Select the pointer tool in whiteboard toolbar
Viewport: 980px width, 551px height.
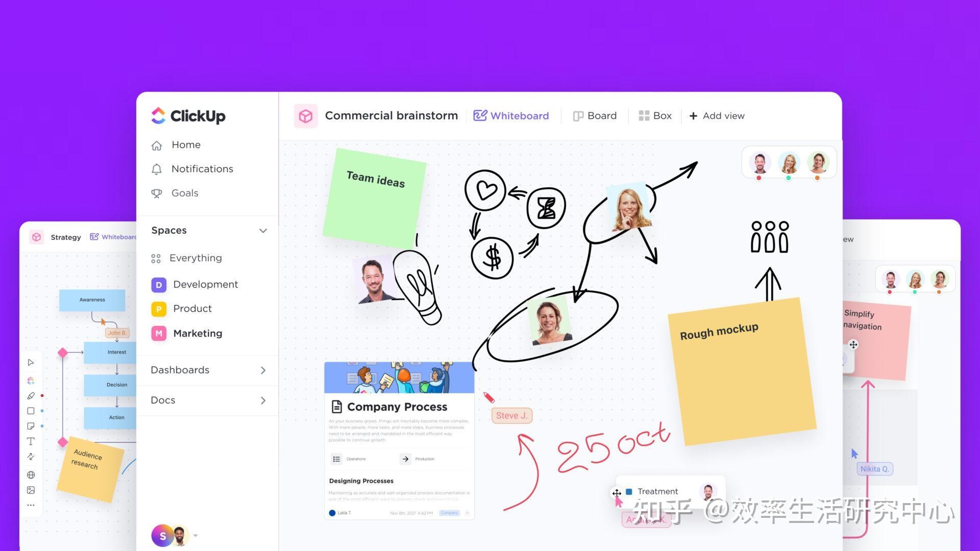tap(31, 363)
